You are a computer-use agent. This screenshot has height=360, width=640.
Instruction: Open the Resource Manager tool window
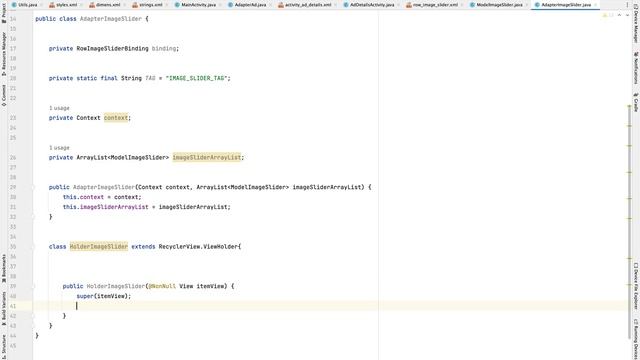pos(4,53)
